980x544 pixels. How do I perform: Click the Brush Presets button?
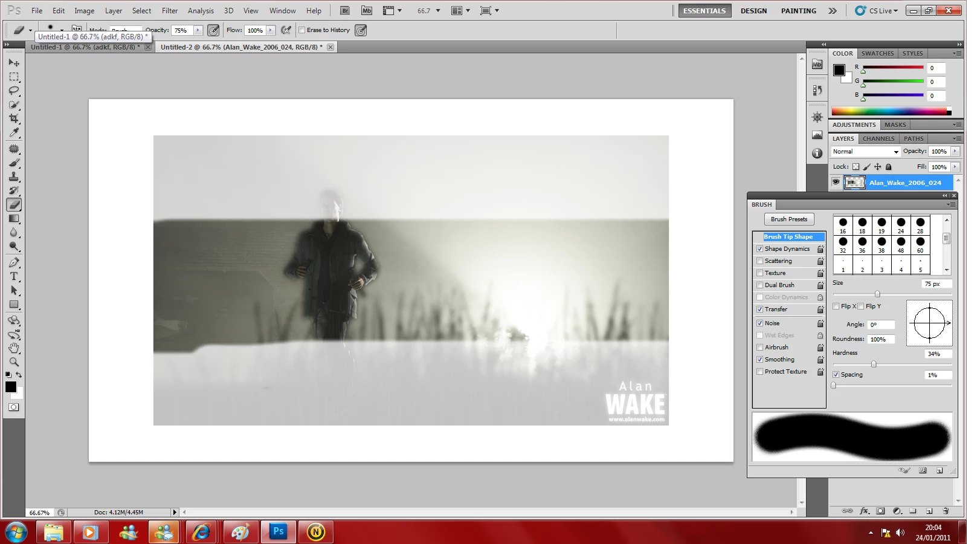(788, 219)
